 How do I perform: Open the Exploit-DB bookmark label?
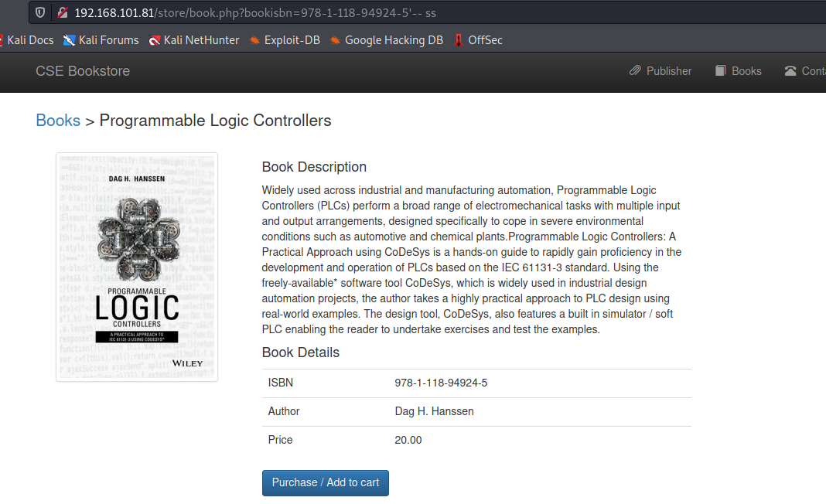[292, 40]
